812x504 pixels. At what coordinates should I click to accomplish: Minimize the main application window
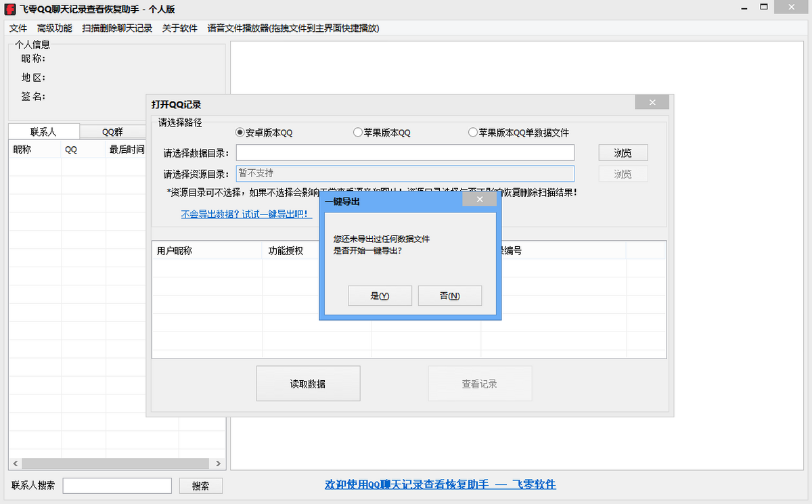pos(745,7)
